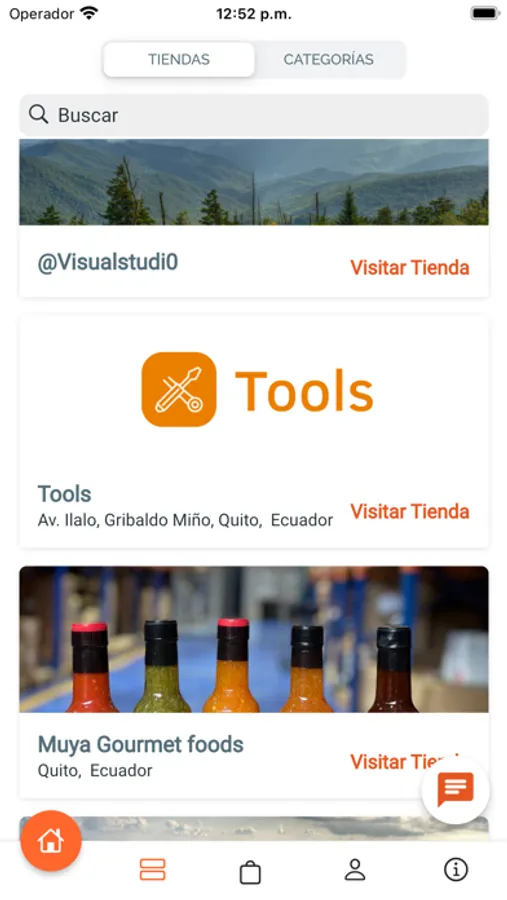Open the shopping bag icon
The image size is (507, 900).
click(x=250, y=871)
